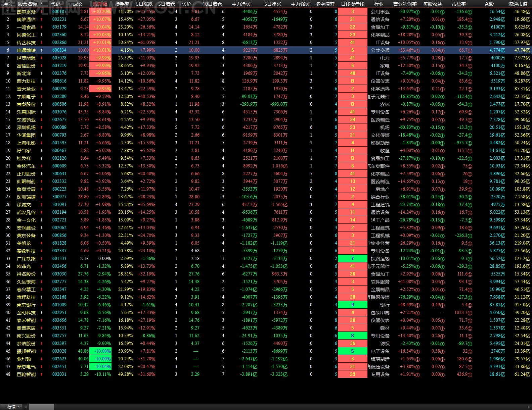The image size is (532, 410).
Task: Click stock code 601333
Action: click(59, 259)
